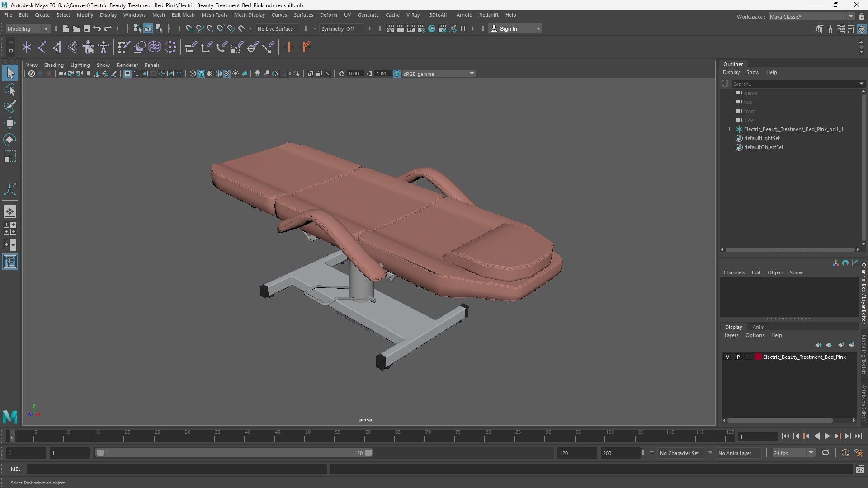This screenshot has height=488, width=868.
Task: Go to end of playback range
Action: pos(858,436)
